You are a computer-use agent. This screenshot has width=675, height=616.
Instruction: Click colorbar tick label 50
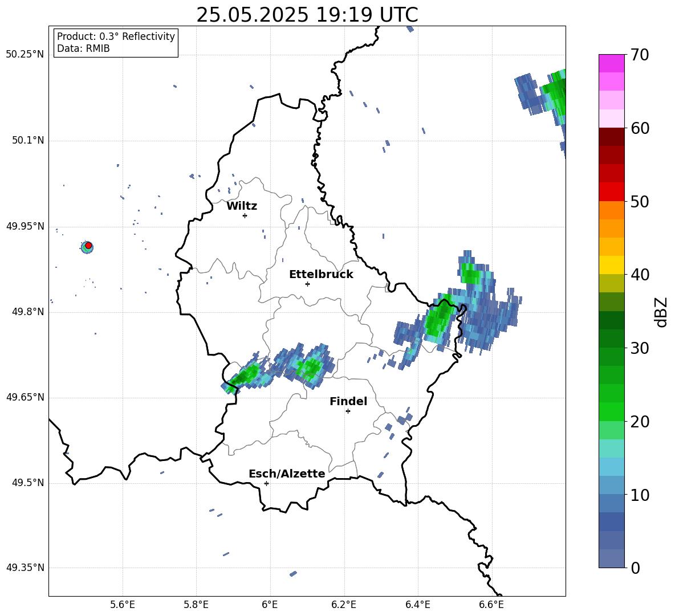[x=640, y=201]
